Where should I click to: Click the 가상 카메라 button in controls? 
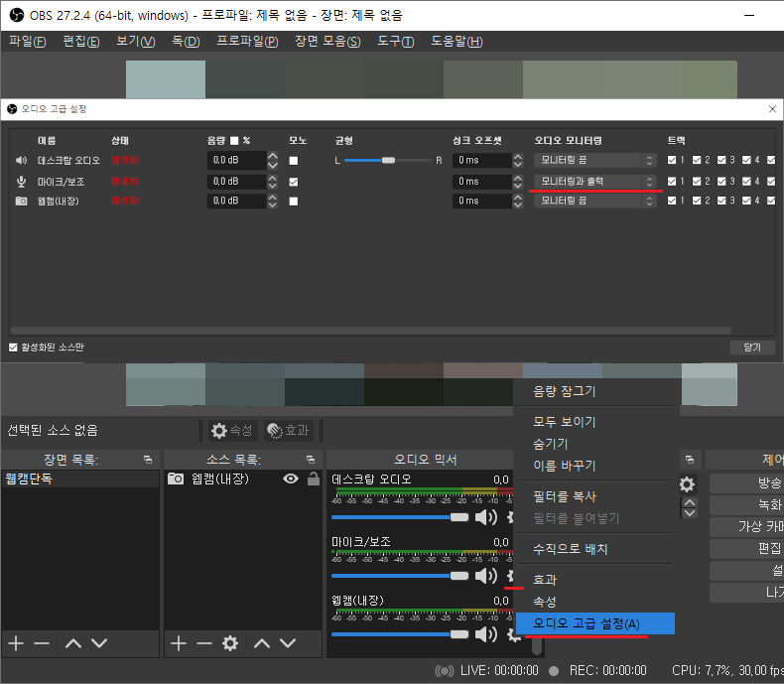coord(746,526)
